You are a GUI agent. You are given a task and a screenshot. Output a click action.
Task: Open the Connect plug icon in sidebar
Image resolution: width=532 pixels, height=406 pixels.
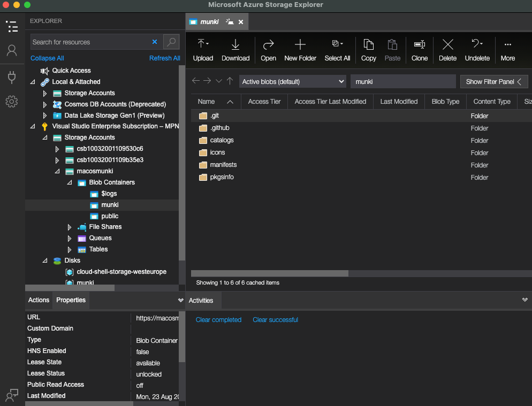[11, 76]
